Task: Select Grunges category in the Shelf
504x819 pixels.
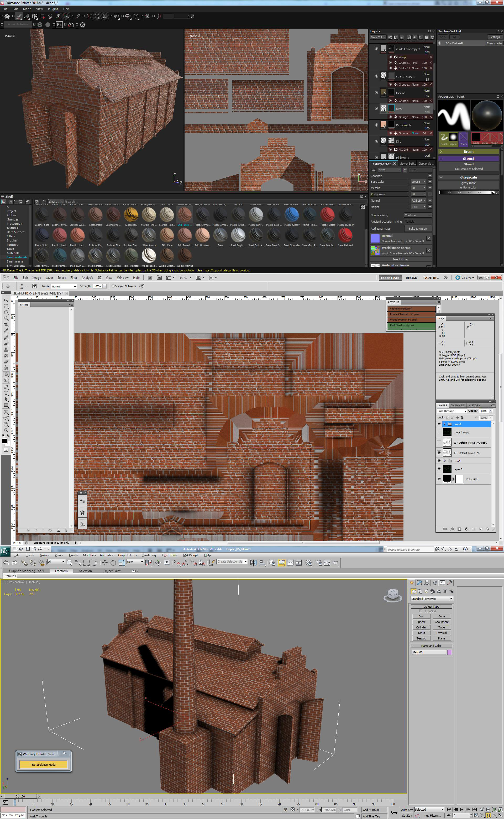Action: coord(13,219)
